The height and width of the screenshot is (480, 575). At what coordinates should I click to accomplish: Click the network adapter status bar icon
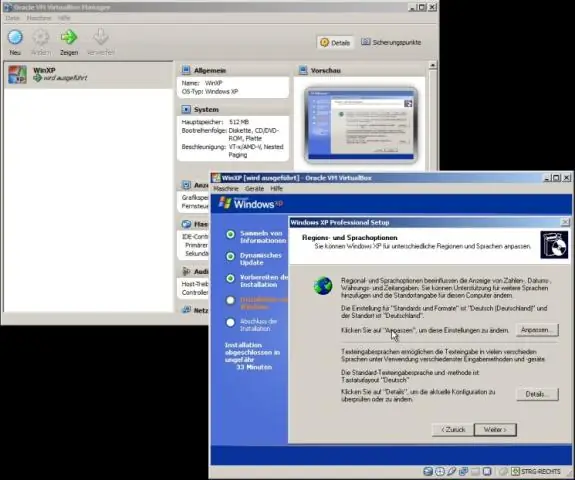(x=463, y=471)
